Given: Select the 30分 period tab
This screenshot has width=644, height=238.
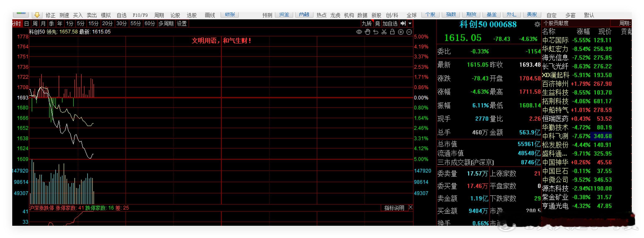Looking at the screenshot, I should 122,23.
